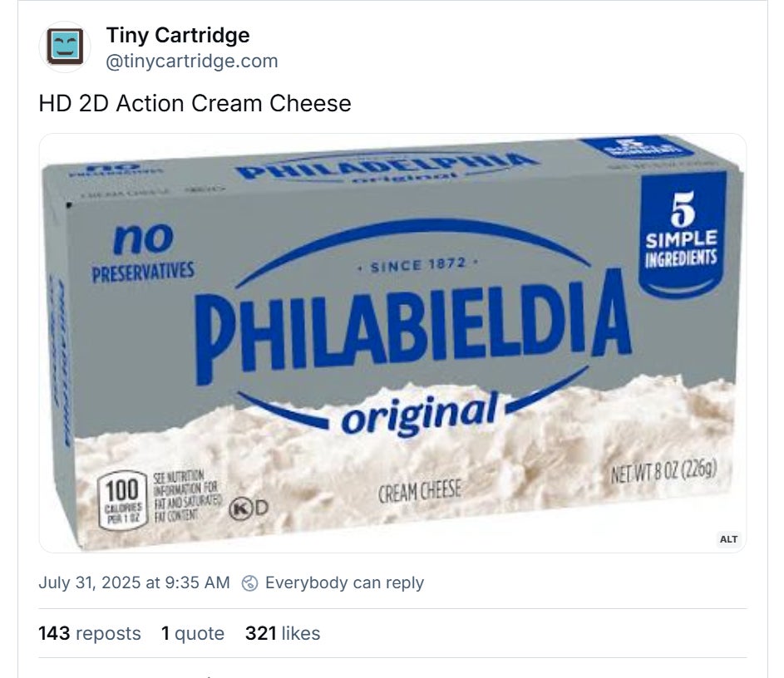Screen dimensions: 784x678
Task: Select the Everybody can reply label
Action: point(344,582)
